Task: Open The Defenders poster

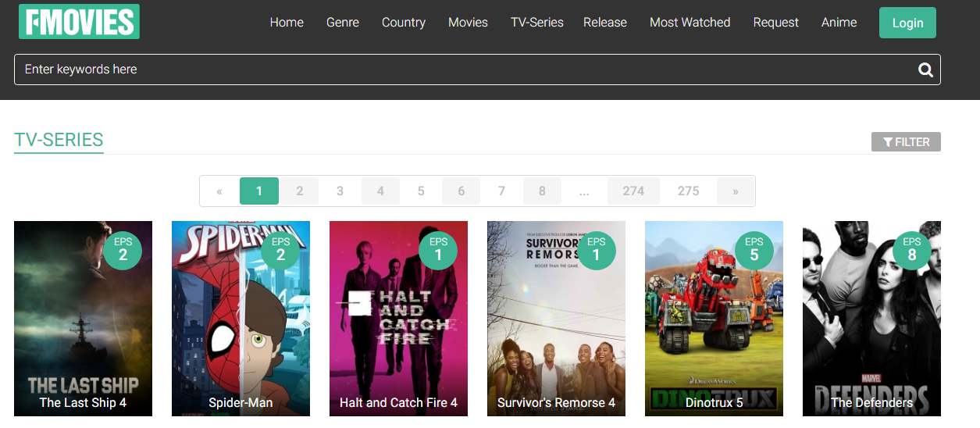Action: (871, 318)
